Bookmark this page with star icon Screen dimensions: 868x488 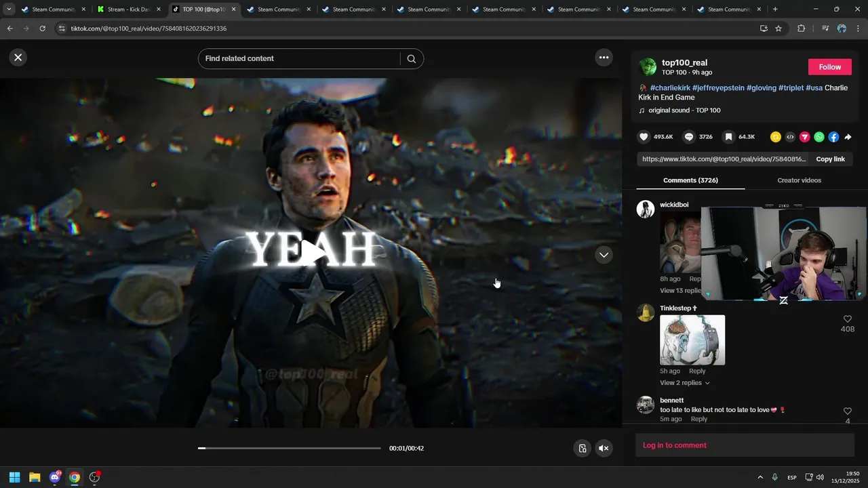[x=778, y=28]
